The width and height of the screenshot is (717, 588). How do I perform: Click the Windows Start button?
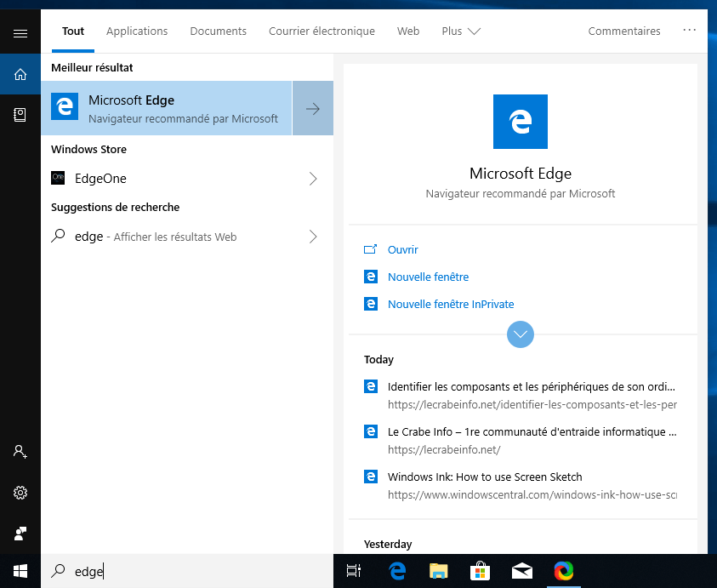pyautogui.click(x=20, y=571)
